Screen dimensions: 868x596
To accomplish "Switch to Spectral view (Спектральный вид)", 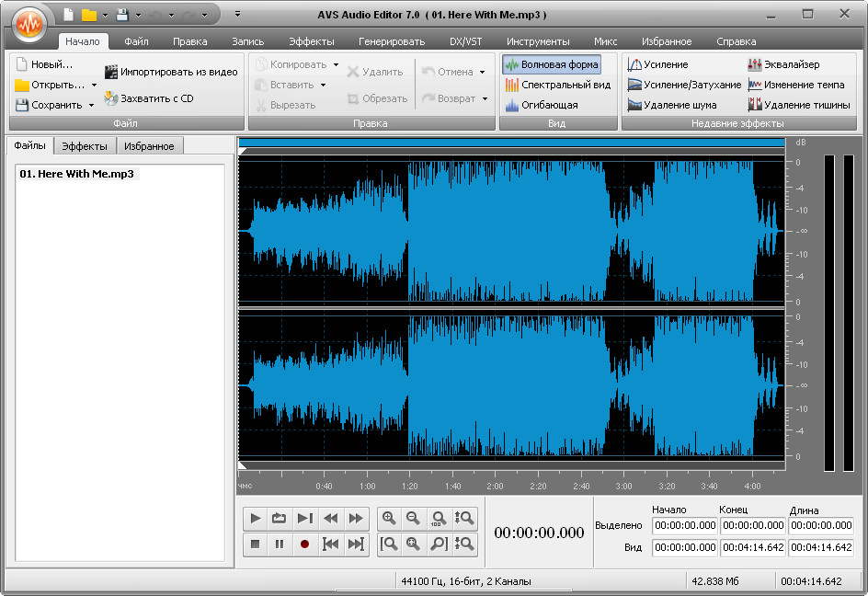I will [x=558, y=85].
